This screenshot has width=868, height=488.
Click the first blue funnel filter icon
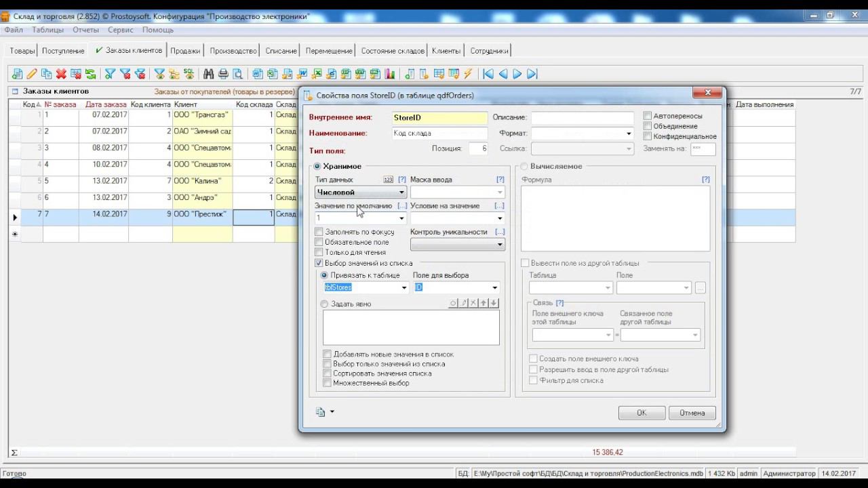(110, 74)
